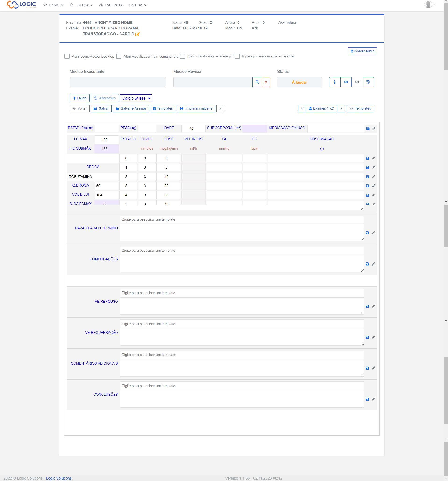
Task: Open the PACIENTES menu item
Action: point(111,5)
